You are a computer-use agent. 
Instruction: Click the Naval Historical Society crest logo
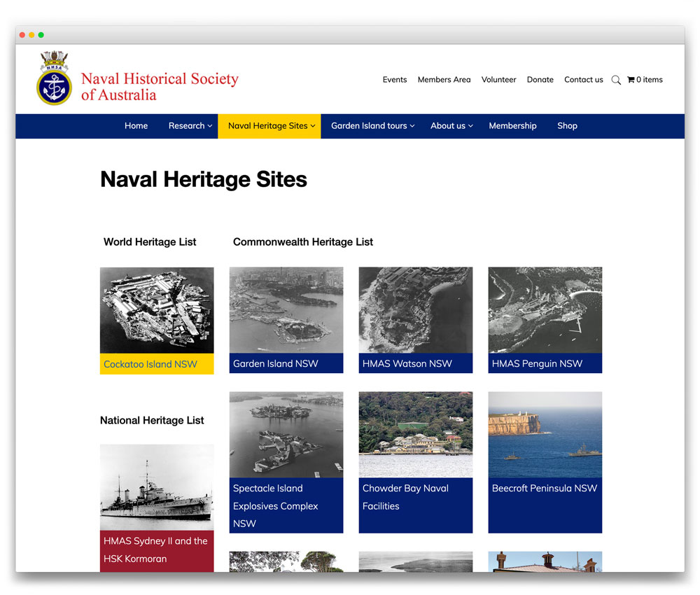(x=54, y=78)
